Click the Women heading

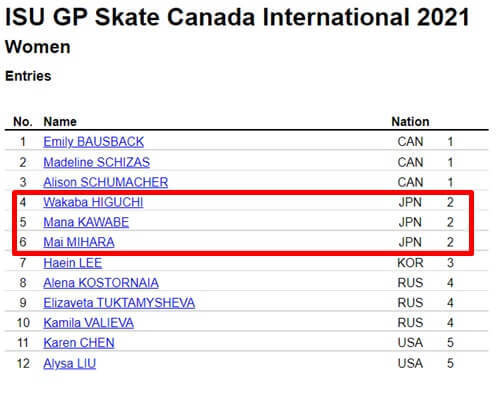(x=38, y=47)
